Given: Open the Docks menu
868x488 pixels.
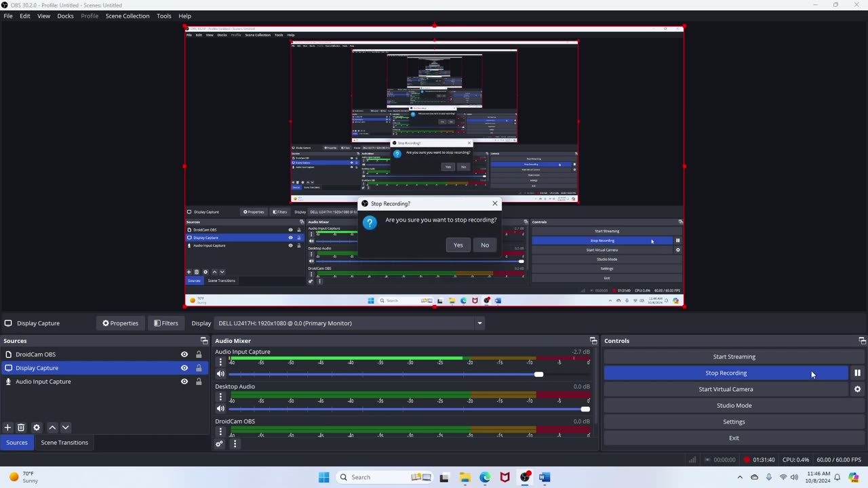Looking at the screenshot, I should coord(66,16).
